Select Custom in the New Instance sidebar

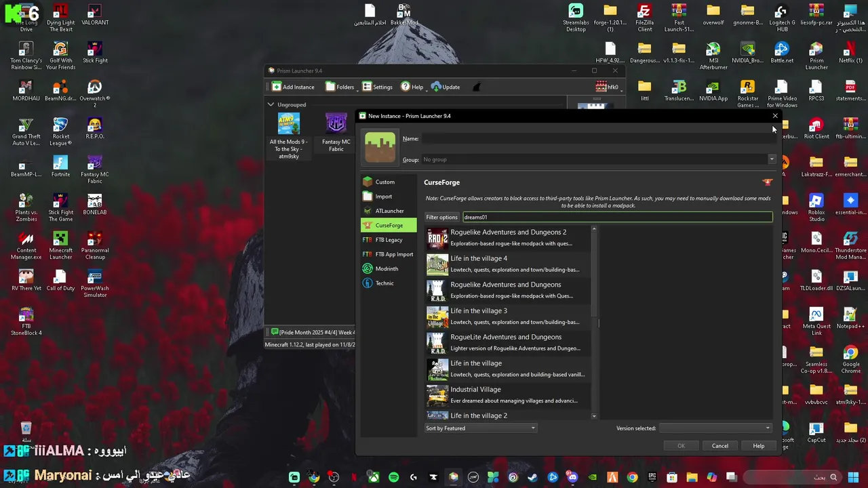click(x=388, y=182)
